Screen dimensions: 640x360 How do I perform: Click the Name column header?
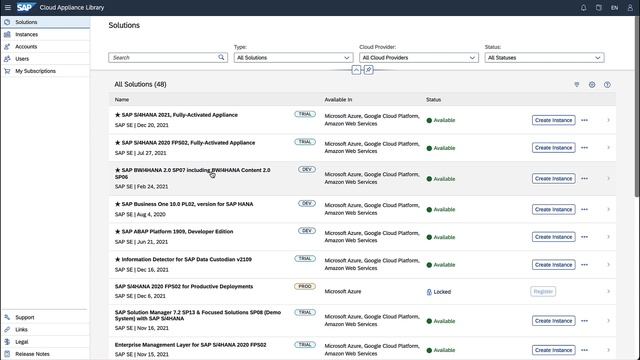pyautogui.click(x=122, y=100)
